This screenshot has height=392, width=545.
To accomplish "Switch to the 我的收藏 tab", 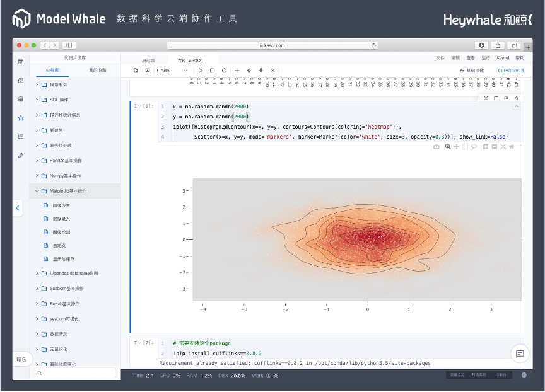I will click(98, 70).
